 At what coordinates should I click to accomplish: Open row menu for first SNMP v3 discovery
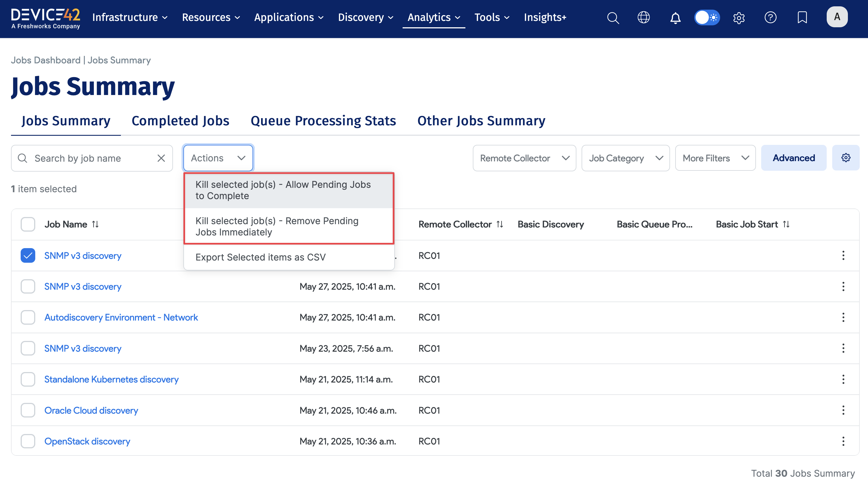843,255
